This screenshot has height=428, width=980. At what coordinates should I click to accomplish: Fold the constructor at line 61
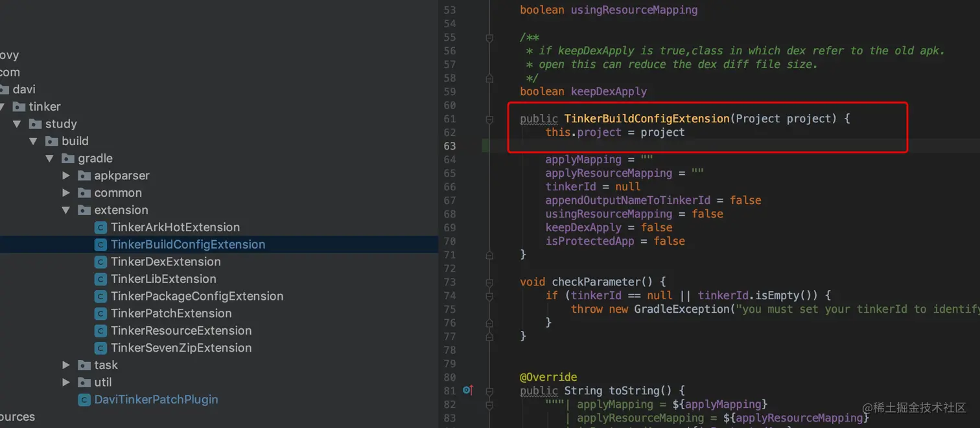pos(489,119)
